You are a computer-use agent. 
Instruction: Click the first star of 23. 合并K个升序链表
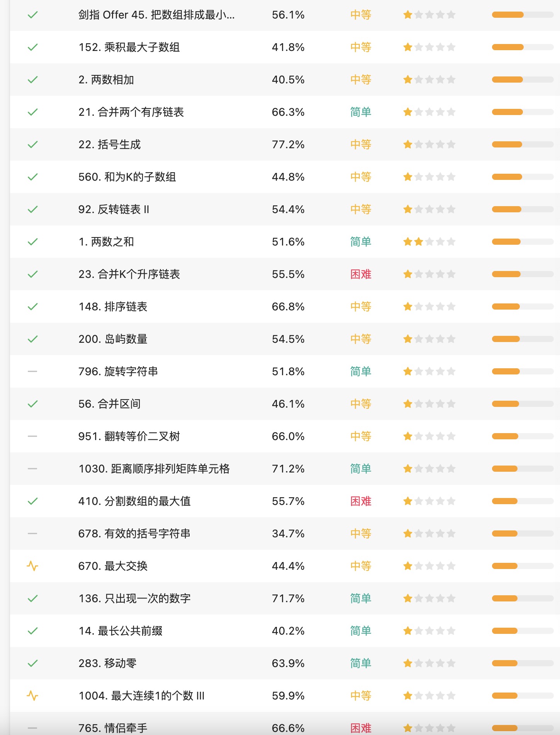(x=408, y=274)
